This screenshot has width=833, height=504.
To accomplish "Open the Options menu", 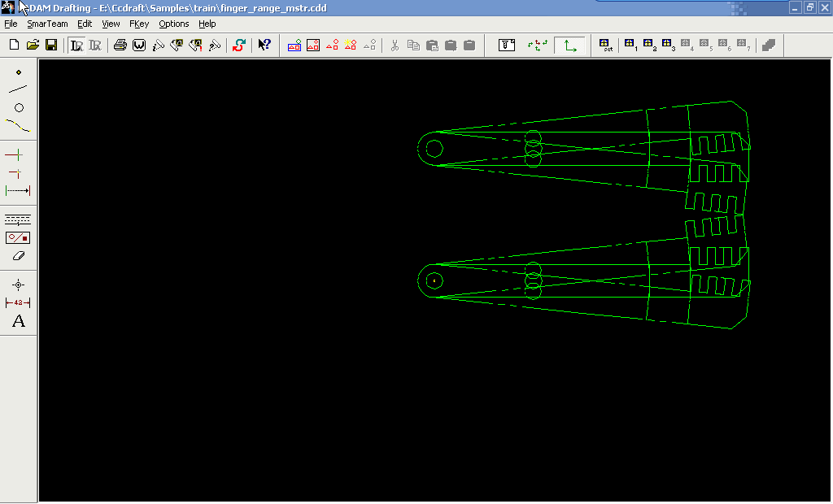I will tap(174, 24).
